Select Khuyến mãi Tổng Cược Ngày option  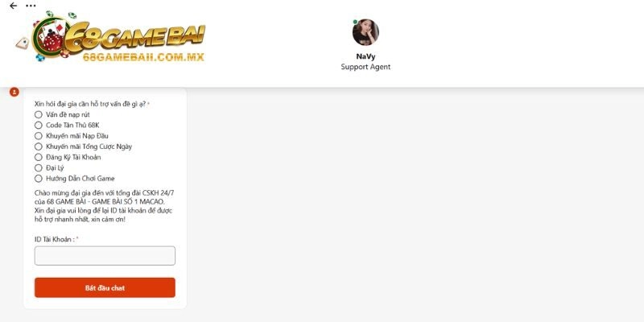38,147
